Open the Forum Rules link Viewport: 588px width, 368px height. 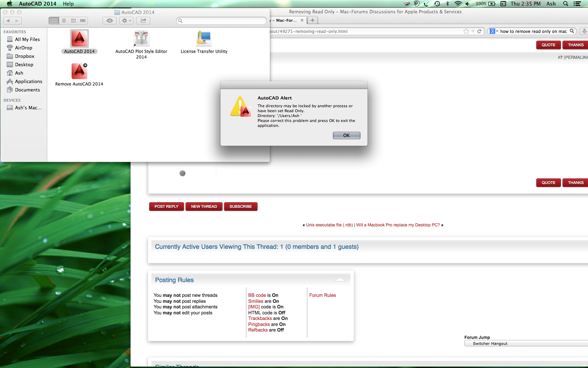click(323, 295)
